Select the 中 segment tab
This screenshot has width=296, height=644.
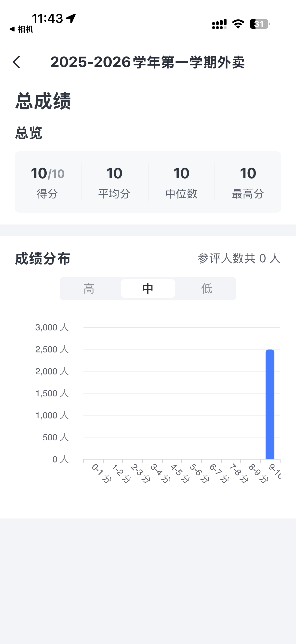point(148,289)
